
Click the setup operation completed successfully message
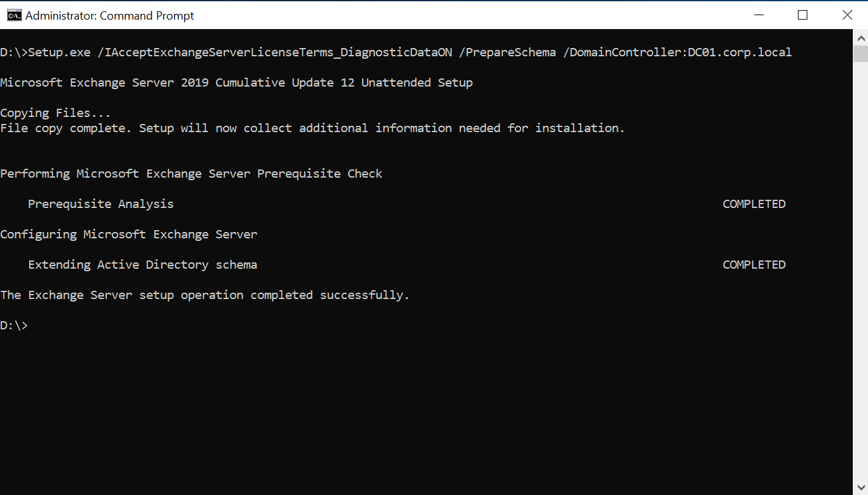click(x=204, y=295)
